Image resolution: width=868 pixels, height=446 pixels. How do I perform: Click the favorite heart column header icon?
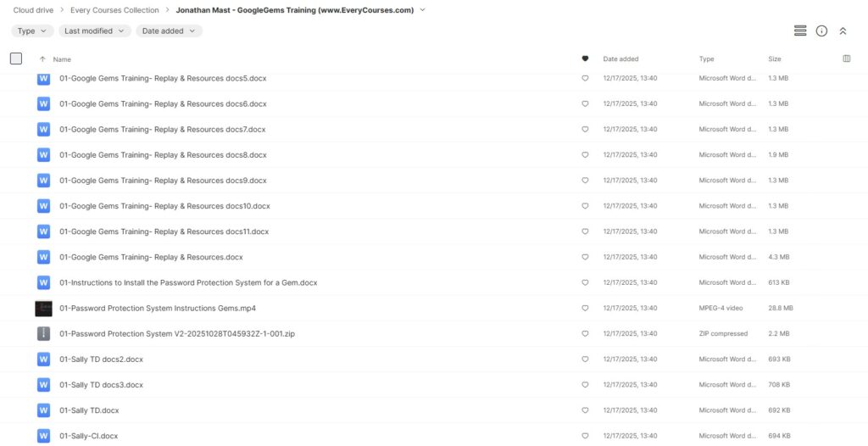[x=585, y=59]
